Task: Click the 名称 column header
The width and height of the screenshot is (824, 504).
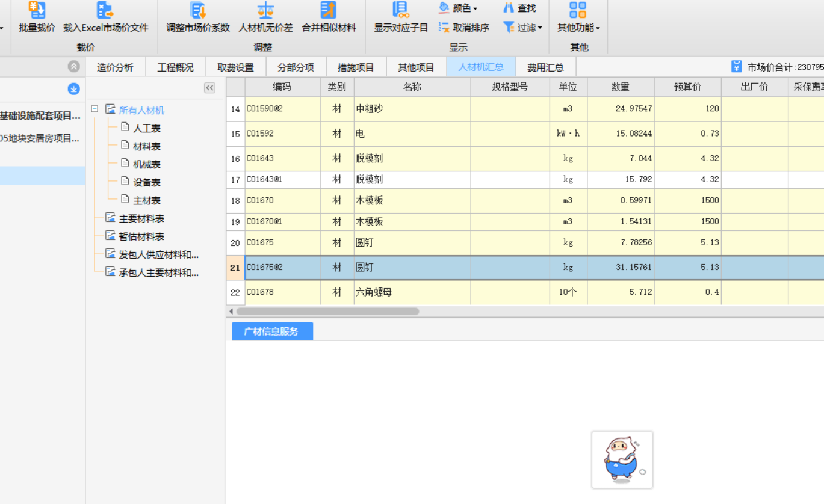Action: [x=412, y=87]
